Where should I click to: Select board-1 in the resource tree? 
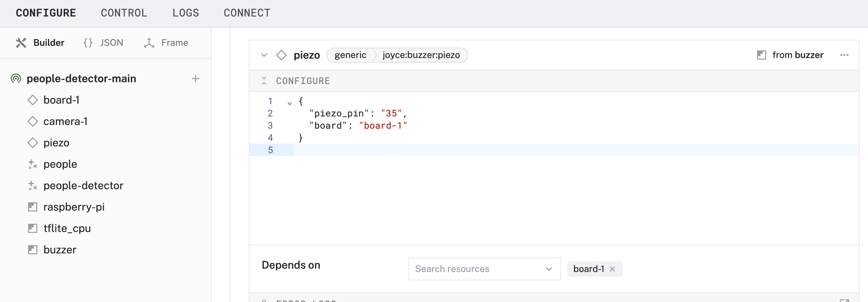point(61,100)
